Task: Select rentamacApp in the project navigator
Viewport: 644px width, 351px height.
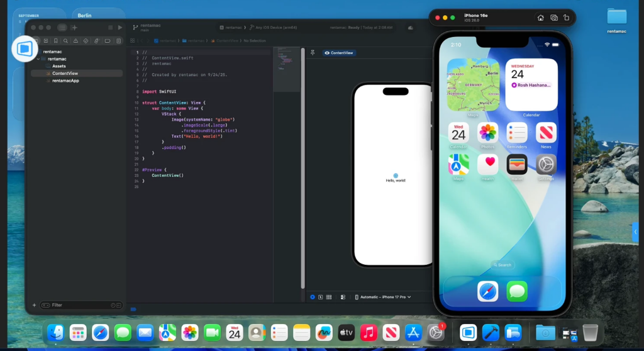Action: pos(65,81)
